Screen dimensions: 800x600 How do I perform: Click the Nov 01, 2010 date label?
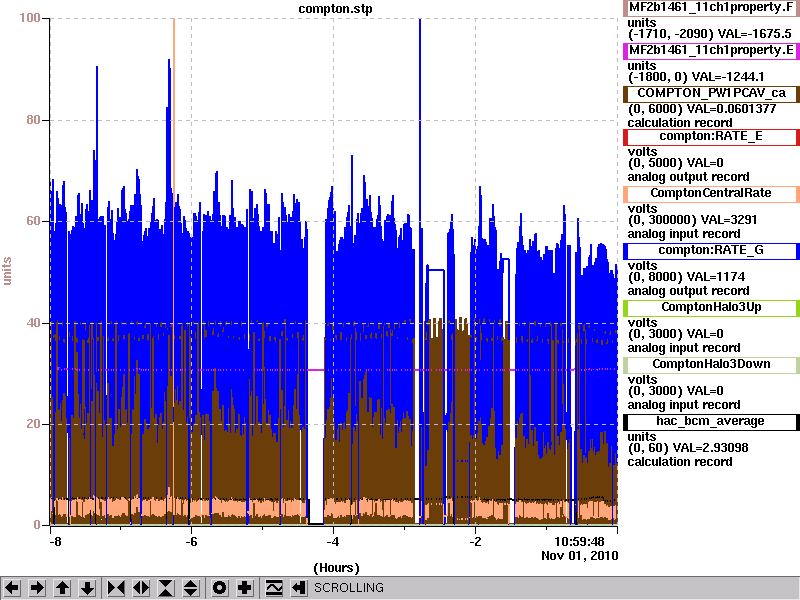tap(580, 556)
